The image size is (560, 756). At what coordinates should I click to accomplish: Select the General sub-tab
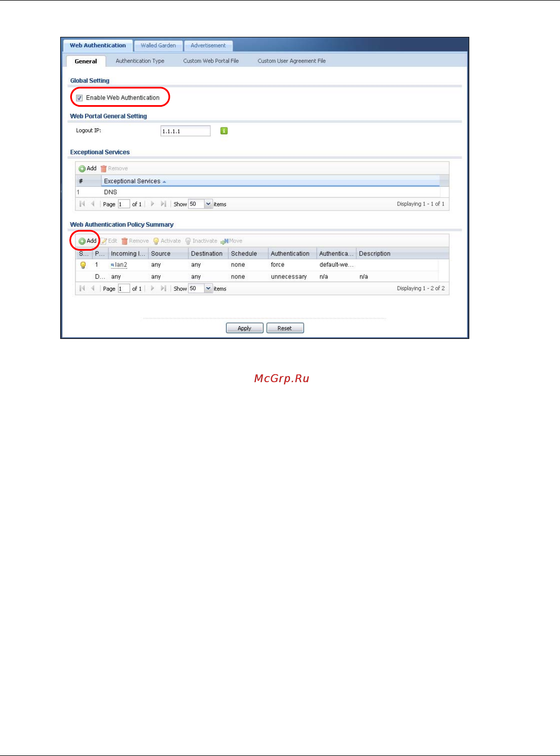(x=86, y=61)
